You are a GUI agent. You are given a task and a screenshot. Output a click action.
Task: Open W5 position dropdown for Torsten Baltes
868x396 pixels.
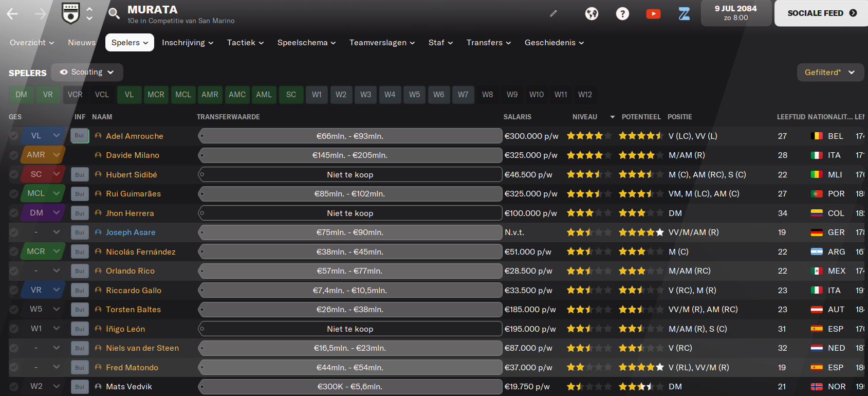44,309
